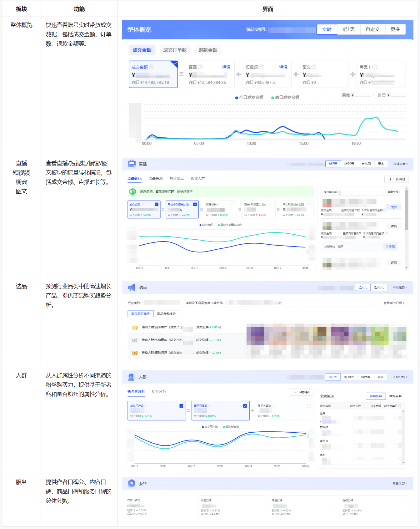Click second-place rank icon for 小镇青年
This screenshot has width=420, height=529.
tap(135, 340)
